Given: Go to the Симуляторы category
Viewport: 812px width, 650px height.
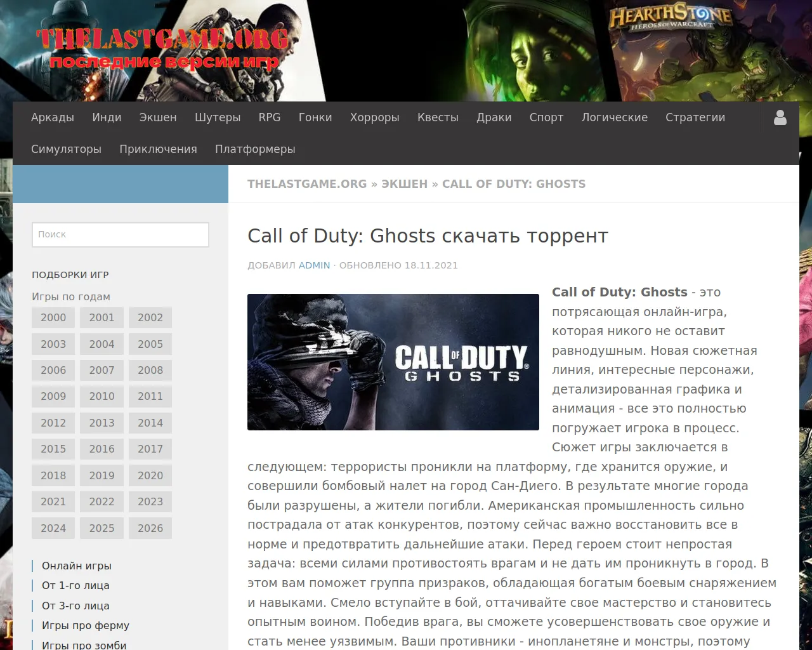Looking at the screenshot, I should (x=67, y=149).
